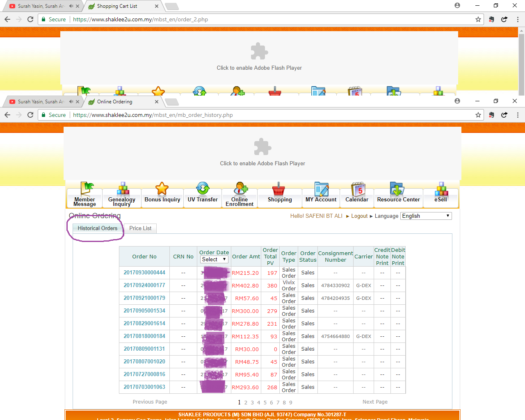This screenshot has width=525, height=420.
Task: Open order 20170727000816
Action: coord(144,374)
